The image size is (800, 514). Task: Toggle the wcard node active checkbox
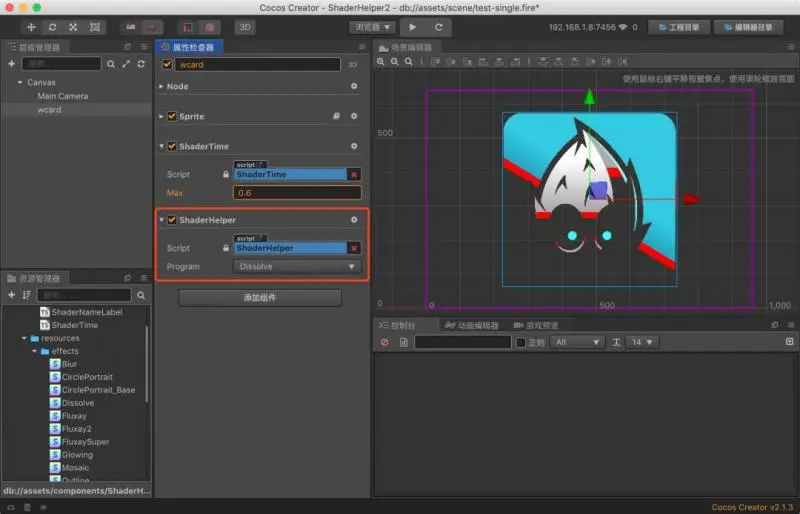tap(167, 64)
